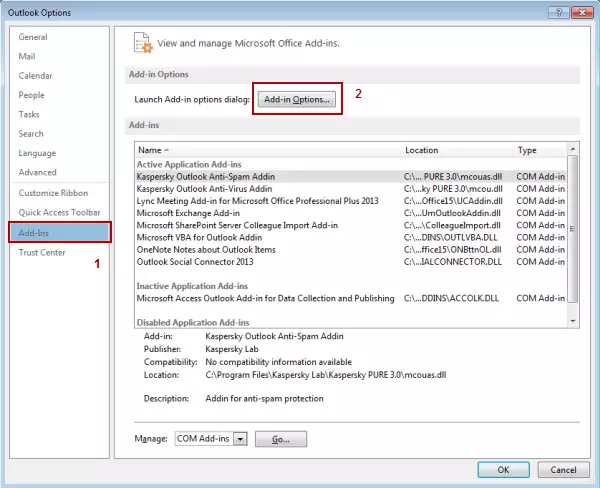Select Kaspersky Outlook Anti-Virus Addin row
600x488 pixels.
point(204,188)
